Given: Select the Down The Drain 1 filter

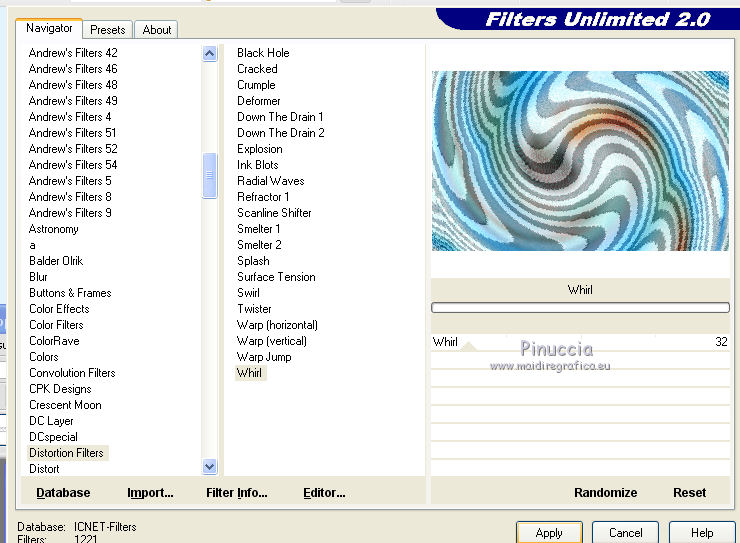Looking at the screenshot, I should (x=280, y=117).
